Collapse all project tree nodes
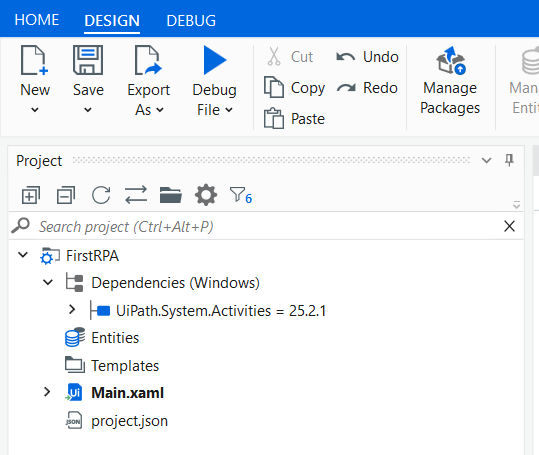This screenshot has height=455, width=539. pyautogui.click(x=66, y=195)
